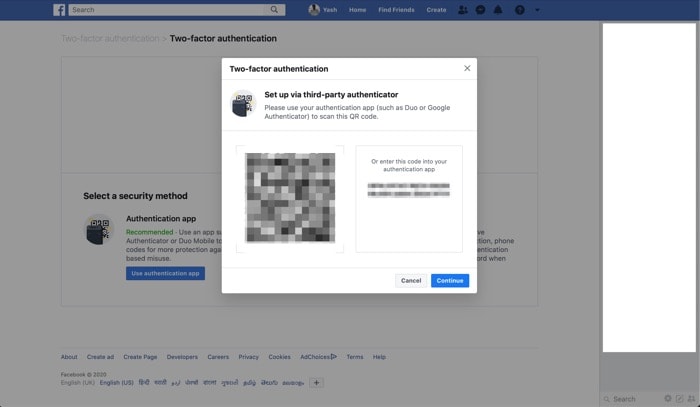Expand the account dropdown arrow in top bar
This screenshot has width=700, height=407.
click(x=537, y=10)
